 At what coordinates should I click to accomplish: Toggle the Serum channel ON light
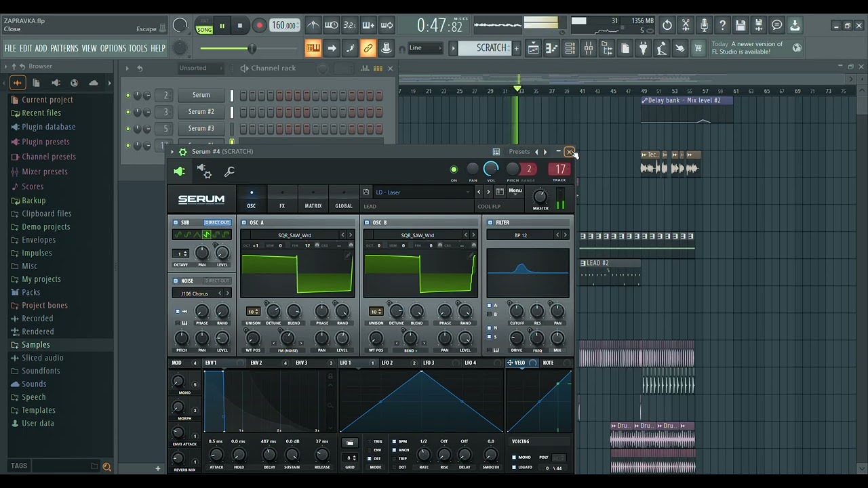pos(454,169)
